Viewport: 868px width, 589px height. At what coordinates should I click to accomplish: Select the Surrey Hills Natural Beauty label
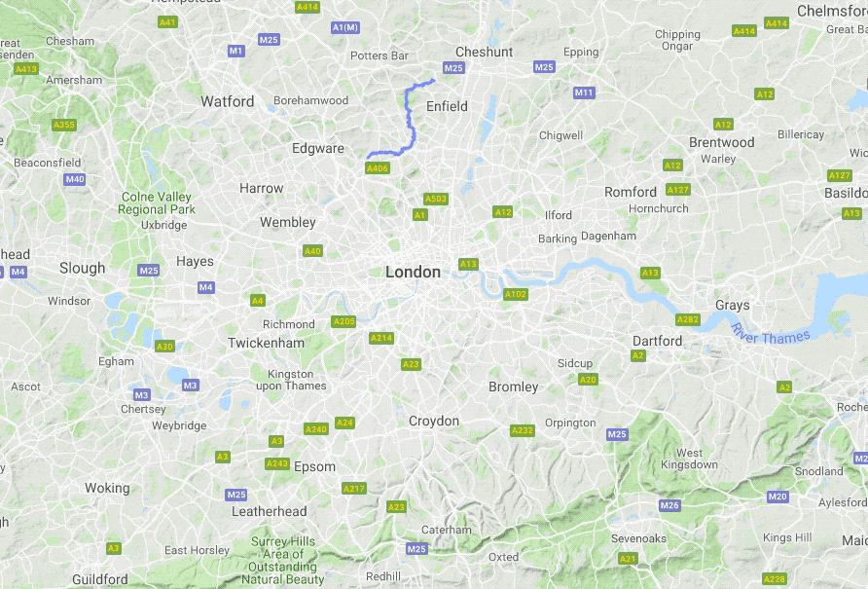(283, 560)
